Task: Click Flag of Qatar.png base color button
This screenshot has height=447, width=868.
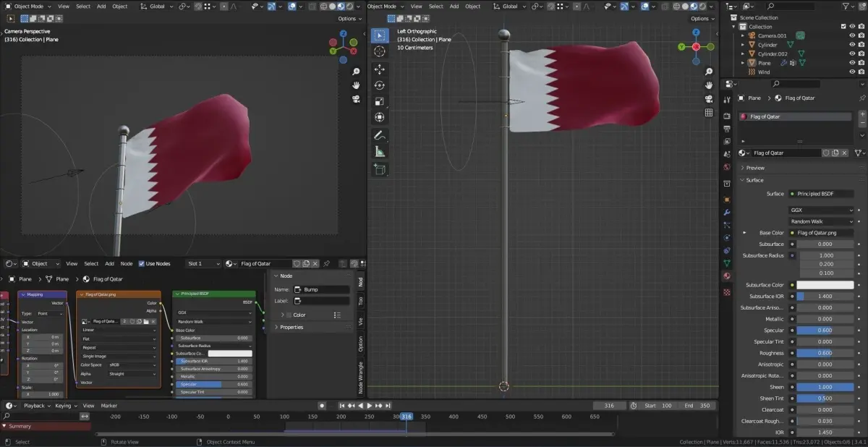Action: click(822, 233)
